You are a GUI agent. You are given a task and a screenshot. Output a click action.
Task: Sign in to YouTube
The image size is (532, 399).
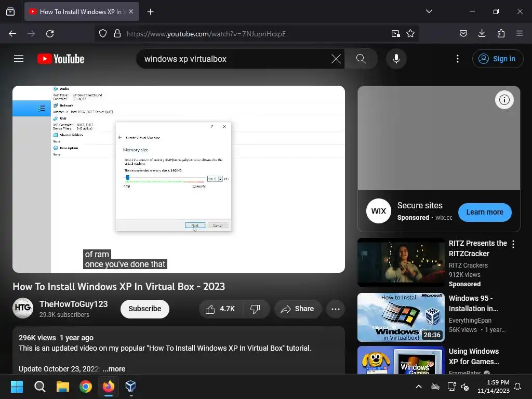pyautogui.click(x=497, y=59)
